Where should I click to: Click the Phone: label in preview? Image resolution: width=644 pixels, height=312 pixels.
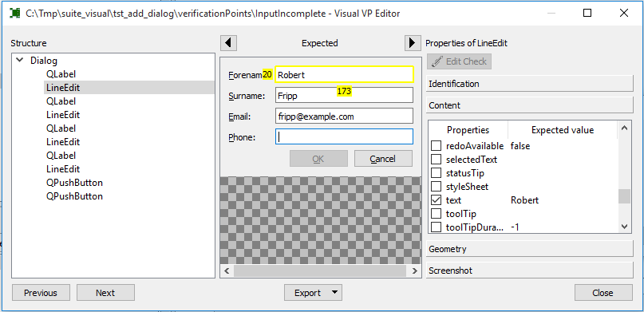pyautogui.click(x=242, y=137)
